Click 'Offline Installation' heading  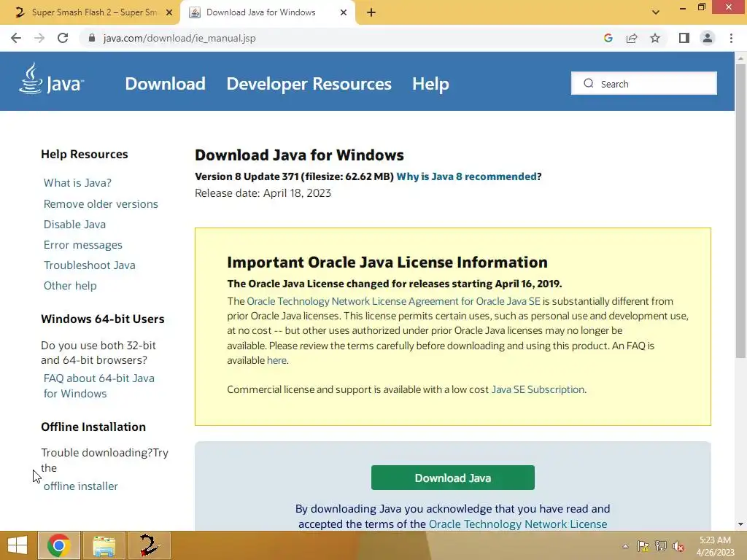tap(93, 427)
